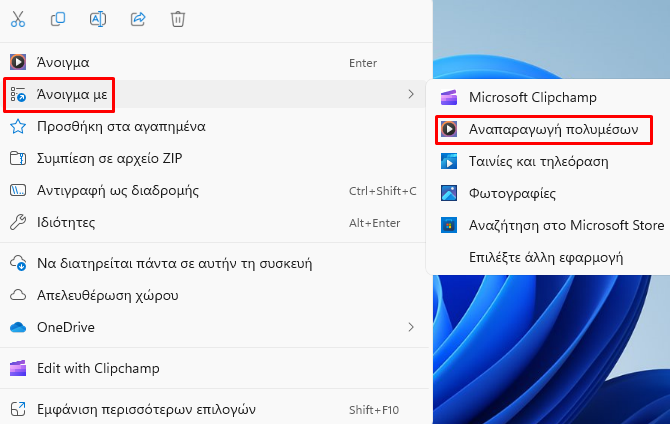This screenshot has height=424, width=670.
Task: Click the Copy icon
Action: [58, 19]
